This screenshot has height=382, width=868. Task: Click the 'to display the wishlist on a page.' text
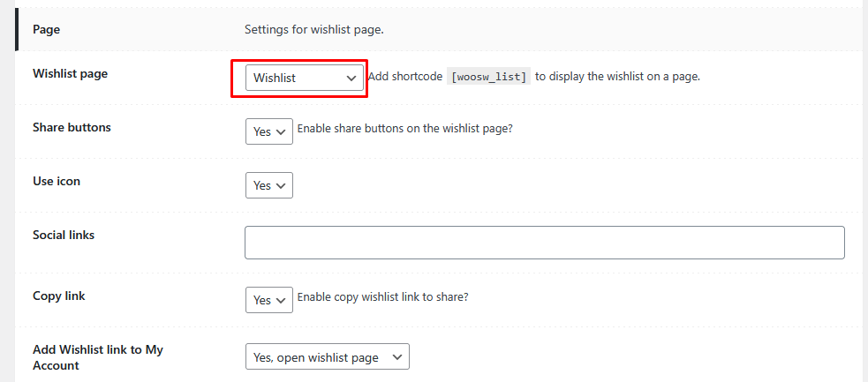pyautogui.click(x=617, y=77)
